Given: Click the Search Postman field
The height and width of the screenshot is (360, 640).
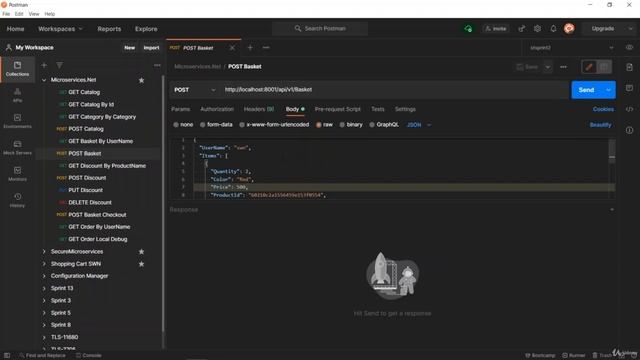Looking at the screenshot, I should point(320,29).
